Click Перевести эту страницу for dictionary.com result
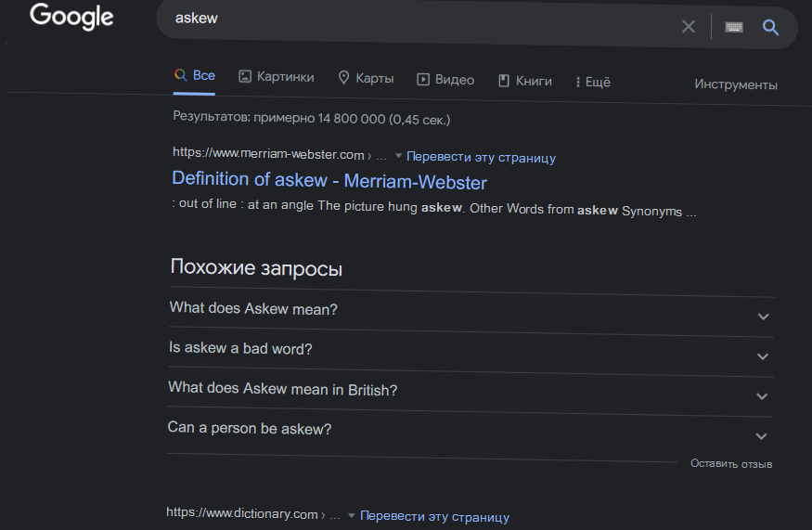812x530 pixels. [x=434, y=516]
